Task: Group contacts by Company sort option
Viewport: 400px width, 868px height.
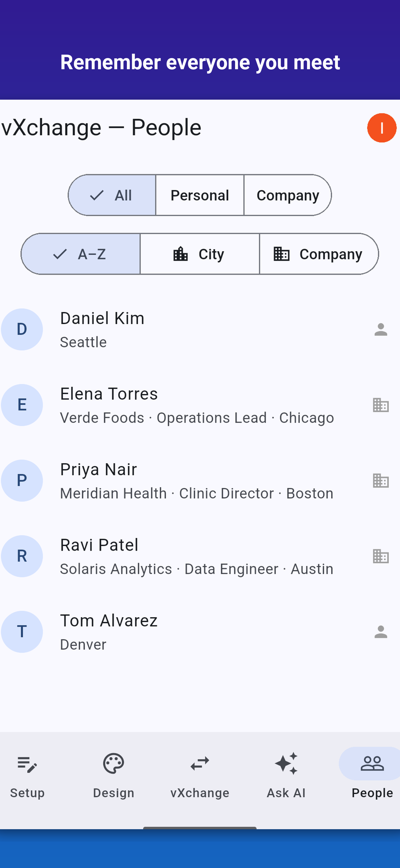Action: coord(319,254)
